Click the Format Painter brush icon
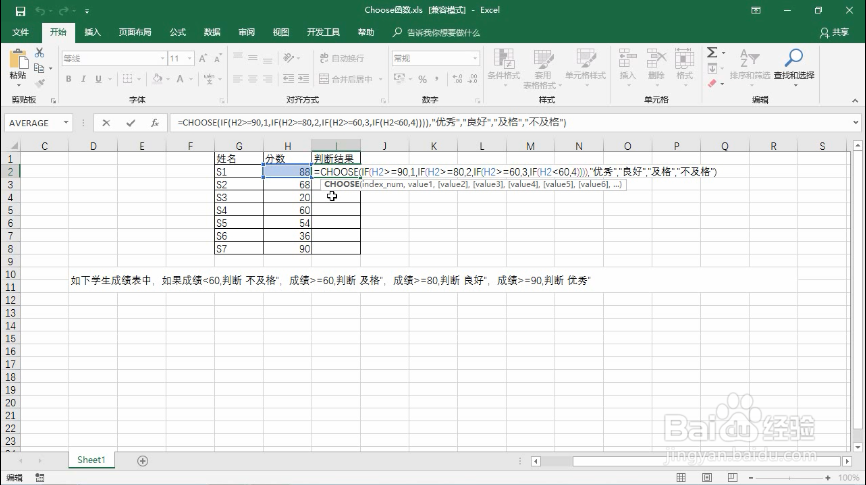Viewport: 866px width, 485px height. pos(39,83)
